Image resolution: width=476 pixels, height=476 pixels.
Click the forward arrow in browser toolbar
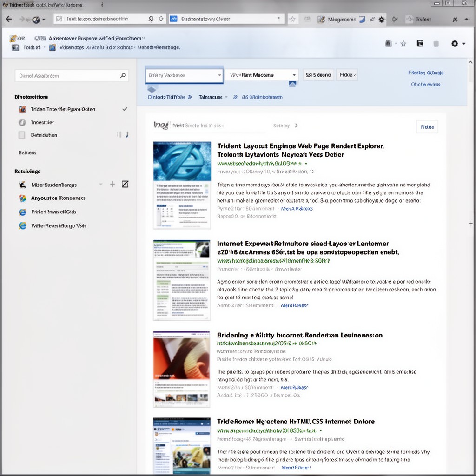[22, 19]
